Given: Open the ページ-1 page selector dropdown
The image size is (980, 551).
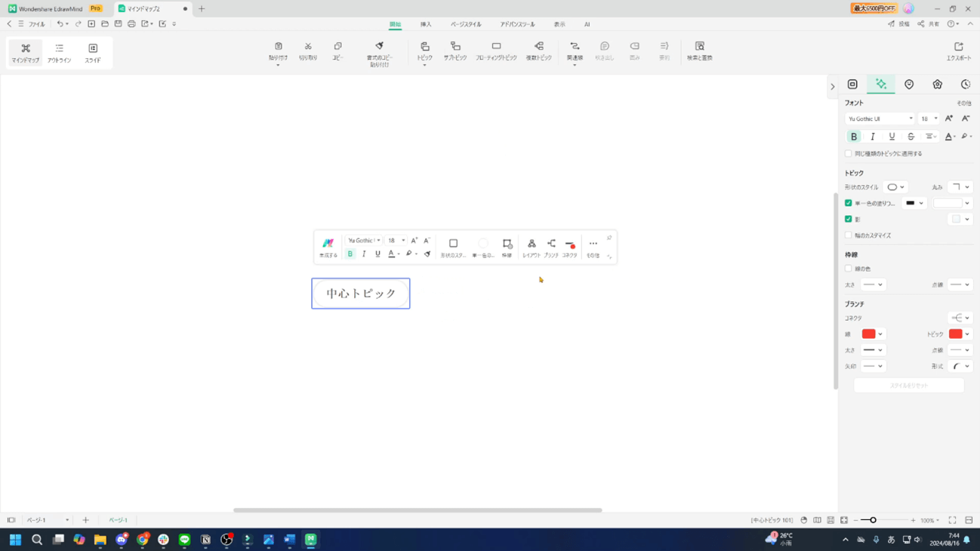Looking at the screenshot, I should tap(48, 520).
